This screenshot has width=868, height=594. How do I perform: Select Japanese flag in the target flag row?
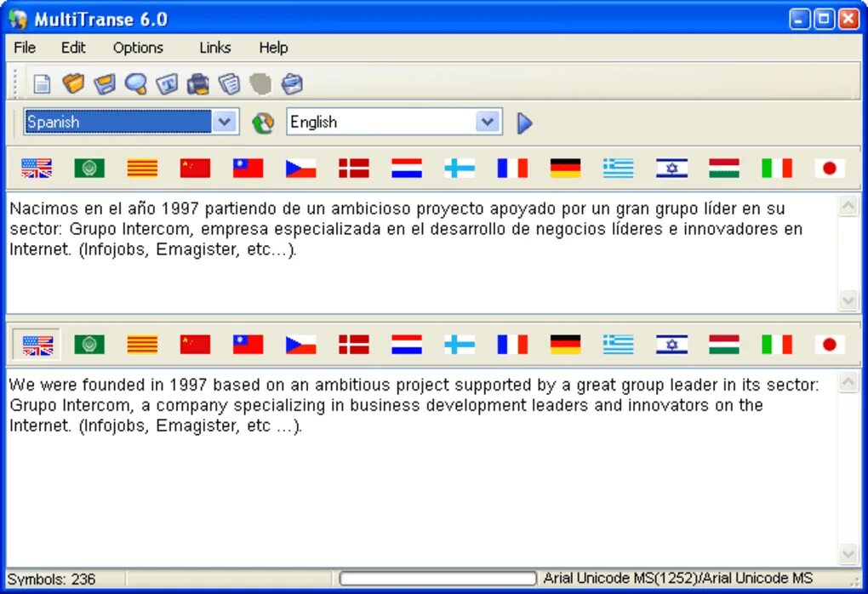[830, 345]
